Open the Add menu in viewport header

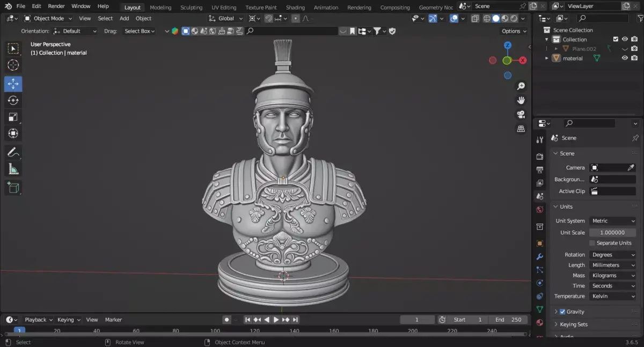pyautogui.click(x=124, y=18)
